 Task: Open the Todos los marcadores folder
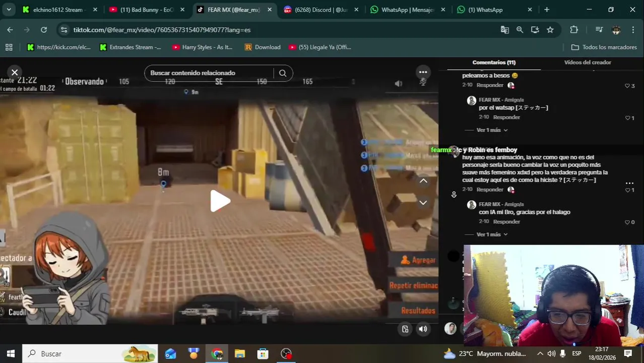tap(604, 47)
